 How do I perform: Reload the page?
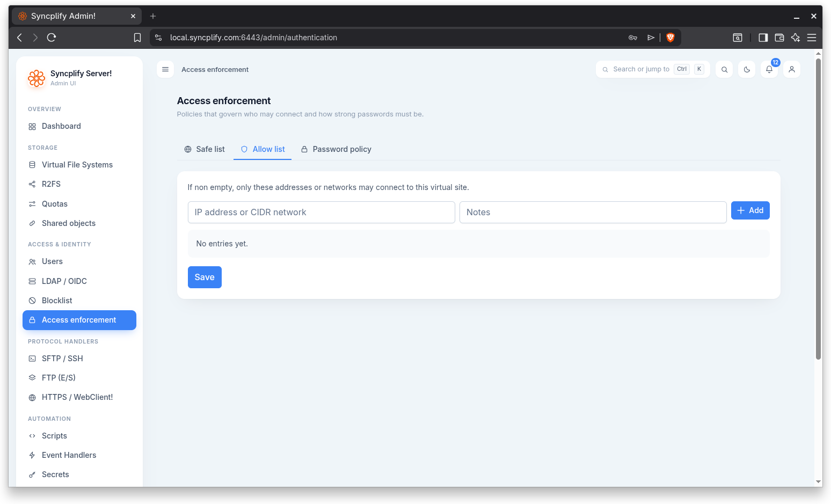(52, 38)
